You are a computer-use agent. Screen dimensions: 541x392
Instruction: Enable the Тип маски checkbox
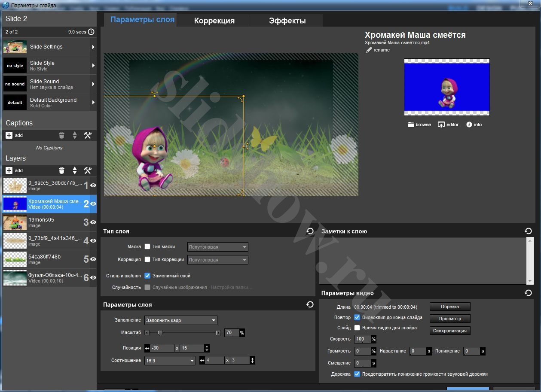[147, 246]
